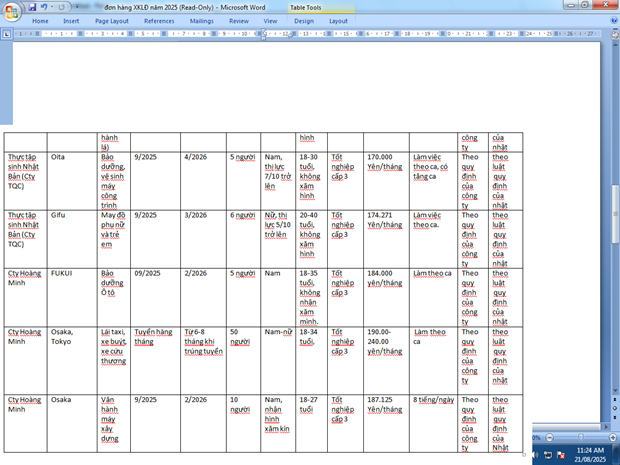Click the 'Từ 6-8 tháng khi trúng tuyển' cell
Viewport: 620px width, 465px height.
coord(203,360)
